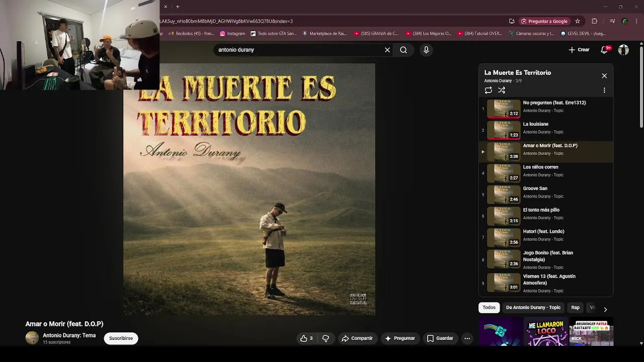Image resolution: width=644 pixels, height=362 pixels.
Task: Open YouTube notifications bell
Action: pyautogui.click(x=605, y=50)
